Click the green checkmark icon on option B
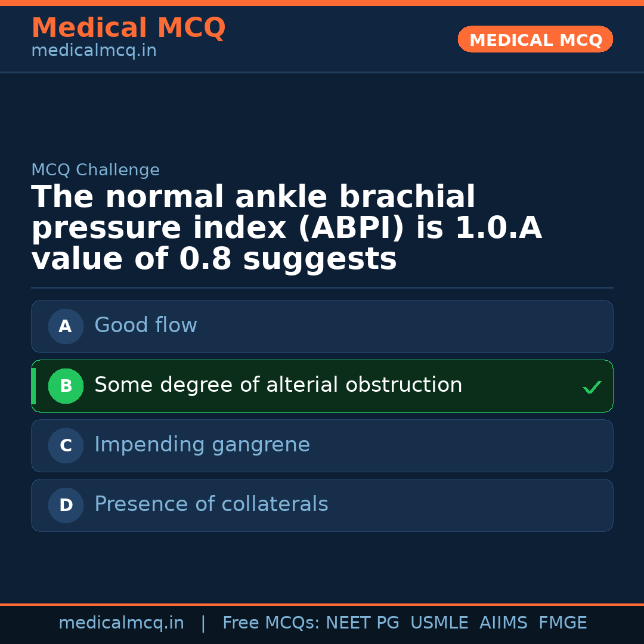Image resolution: width=644 pixels, height=644 pixels. click(592, 388)
